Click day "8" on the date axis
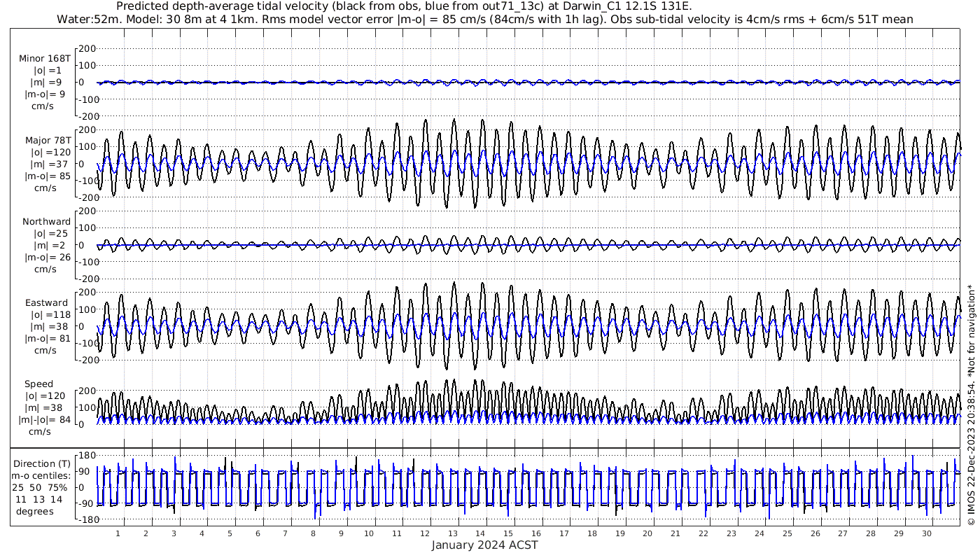 click(314, 533)
